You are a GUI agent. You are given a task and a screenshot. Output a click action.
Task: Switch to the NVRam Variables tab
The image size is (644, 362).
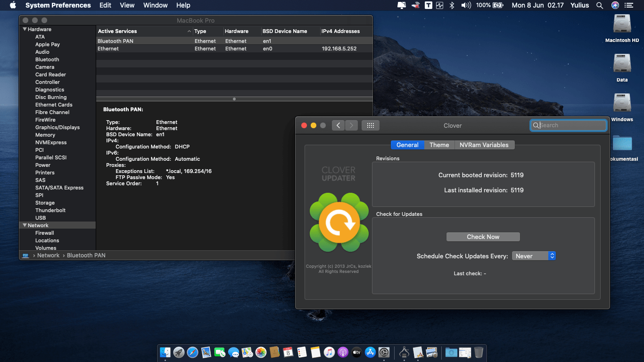tap(484, 145)
